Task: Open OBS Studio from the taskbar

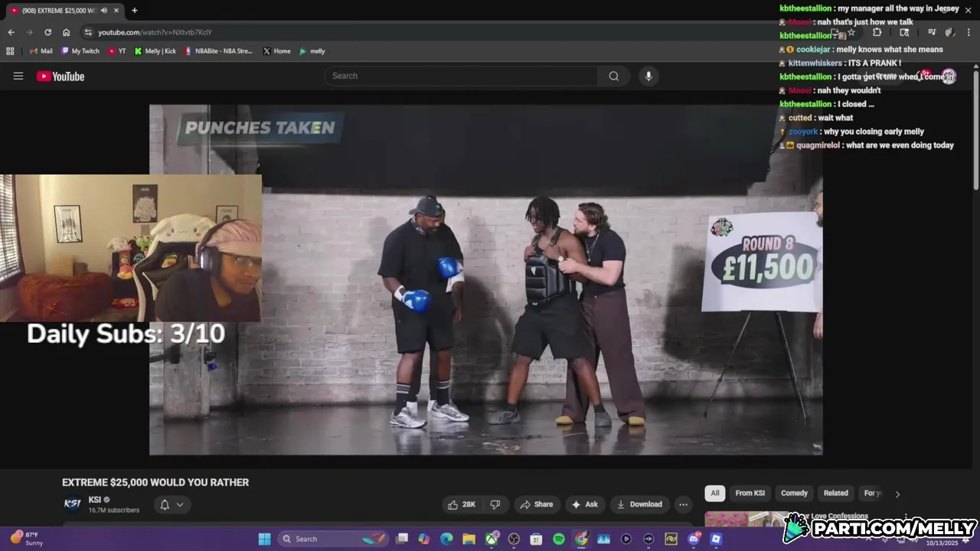Action: [x=514, y=539]
